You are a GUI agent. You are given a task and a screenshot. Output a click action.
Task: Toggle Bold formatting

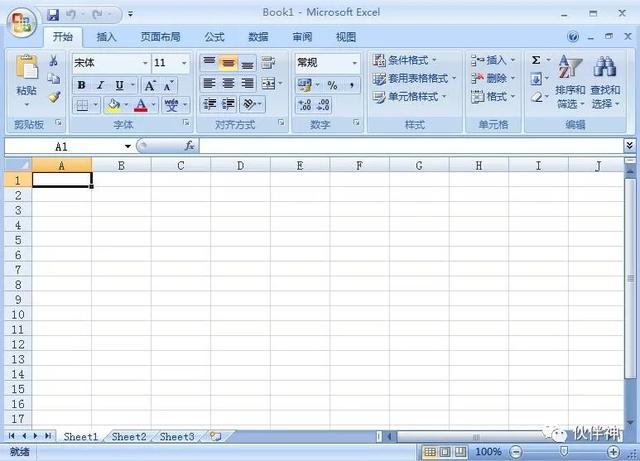81,85
